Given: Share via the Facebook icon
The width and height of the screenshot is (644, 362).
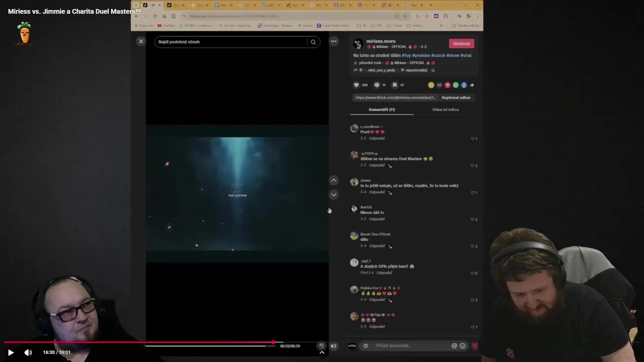Looking at the screenshot, I should point(464,85).
